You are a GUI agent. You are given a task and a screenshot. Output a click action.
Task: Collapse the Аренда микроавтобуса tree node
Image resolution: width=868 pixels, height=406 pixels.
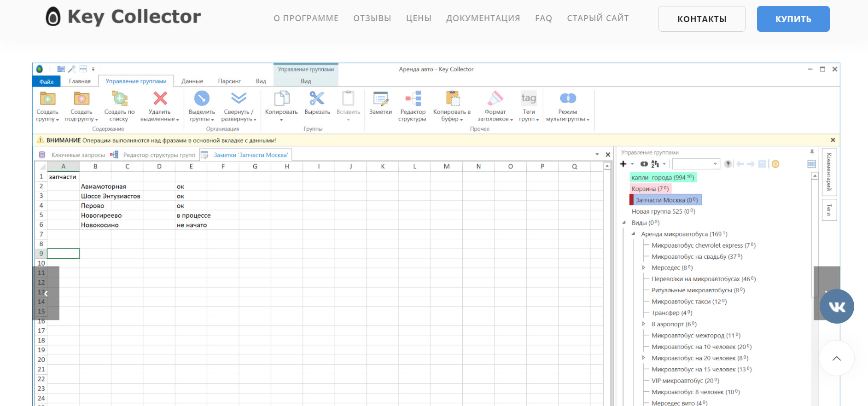tap(634, 234)
